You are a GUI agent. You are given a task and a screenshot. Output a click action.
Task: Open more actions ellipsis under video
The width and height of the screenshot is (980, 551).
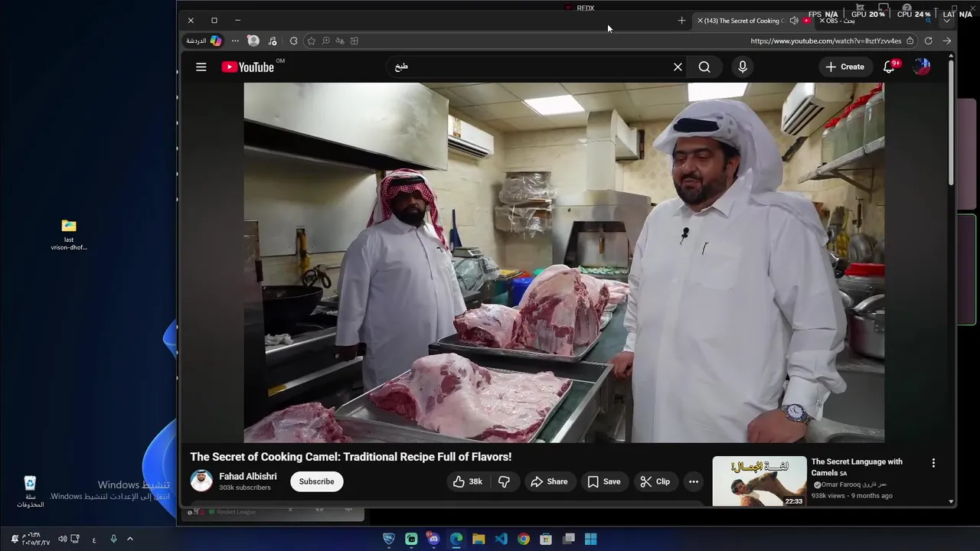click(x=694, y=481)
